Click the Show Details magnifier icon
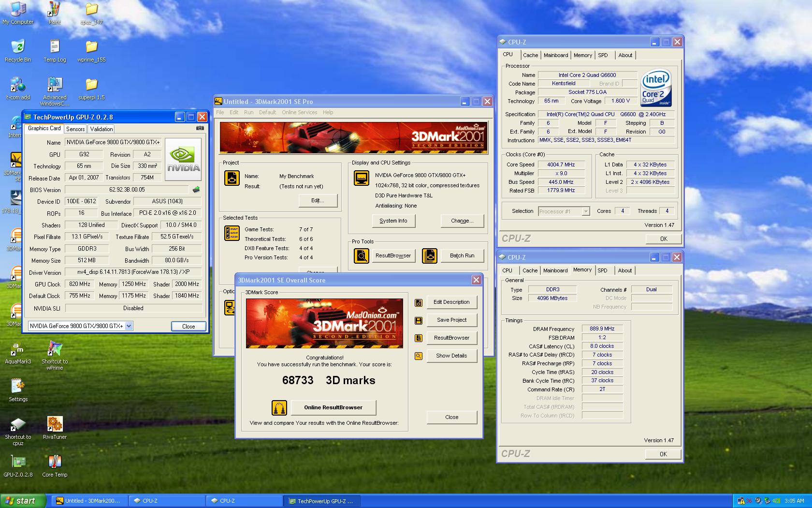 (x=419, y=356)
